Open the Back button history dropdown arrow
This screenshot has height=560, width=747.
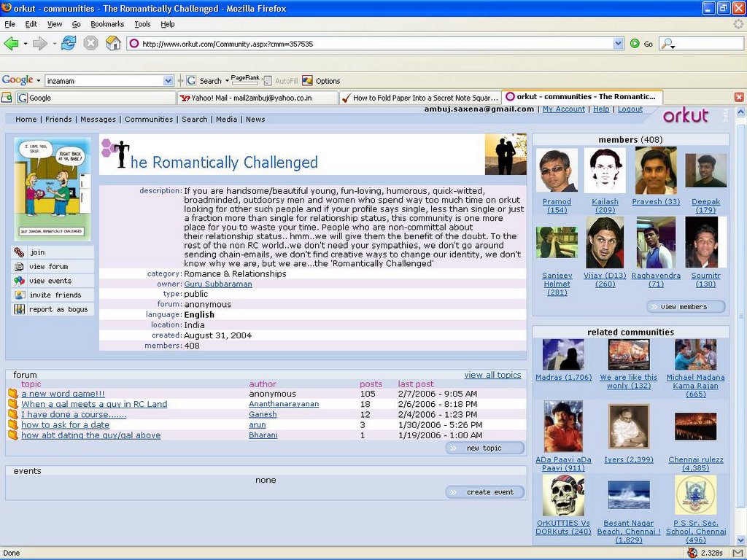tap(26, 44)
